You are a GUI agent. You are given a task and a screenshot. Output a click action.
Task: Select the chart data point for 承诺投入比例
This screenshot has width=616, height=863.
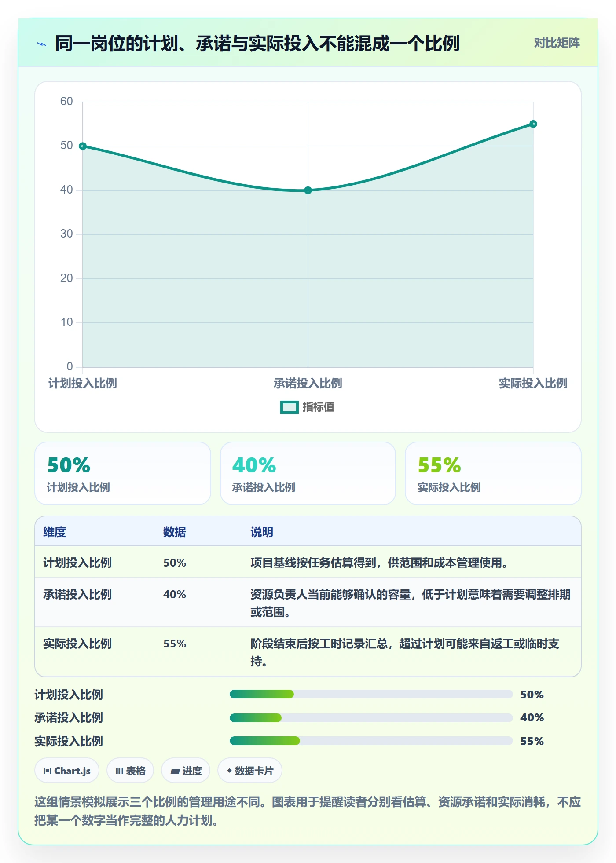[x=308, y=190]
